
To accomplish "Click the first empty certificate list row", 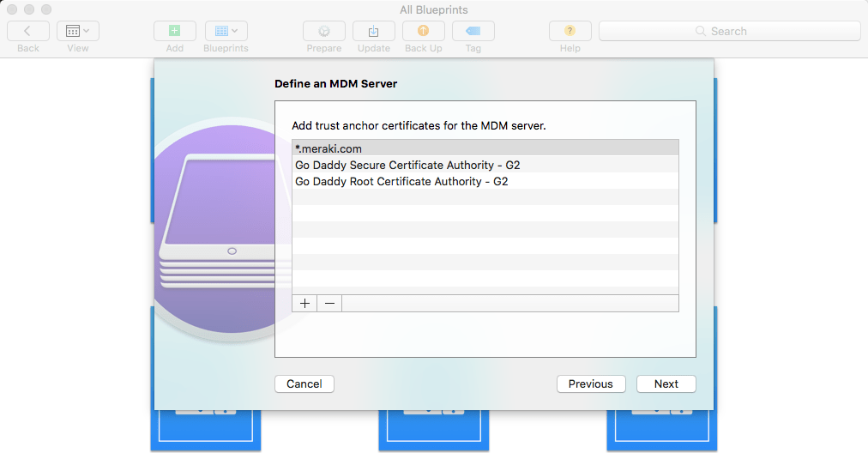I will (485, 197).
